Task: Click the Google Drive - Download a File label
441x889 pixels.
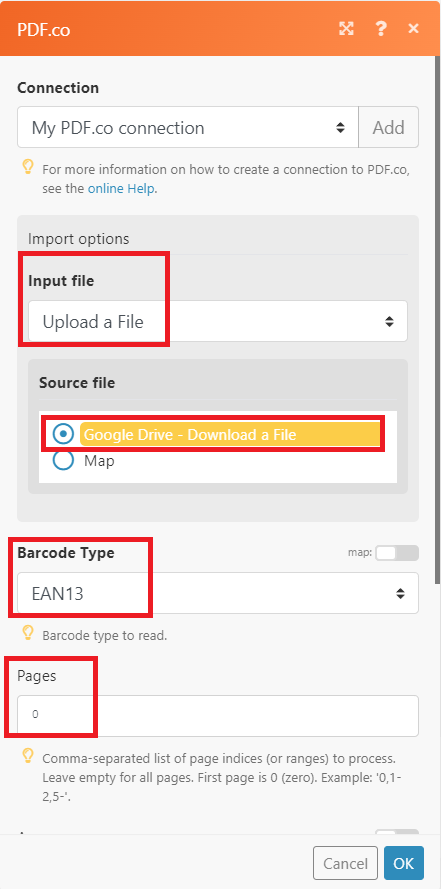Action: pos(190,435)
